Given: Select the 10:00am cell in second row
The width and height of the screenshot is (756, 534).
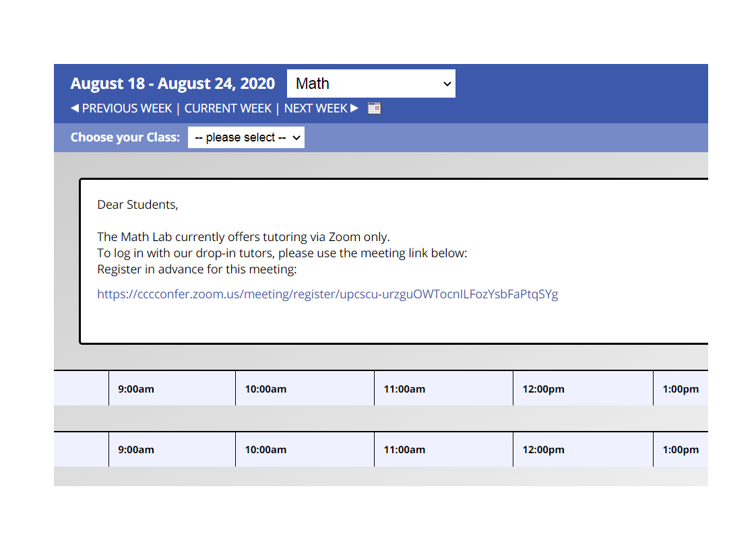Looking at the screenshot, I should pos(305,449).
